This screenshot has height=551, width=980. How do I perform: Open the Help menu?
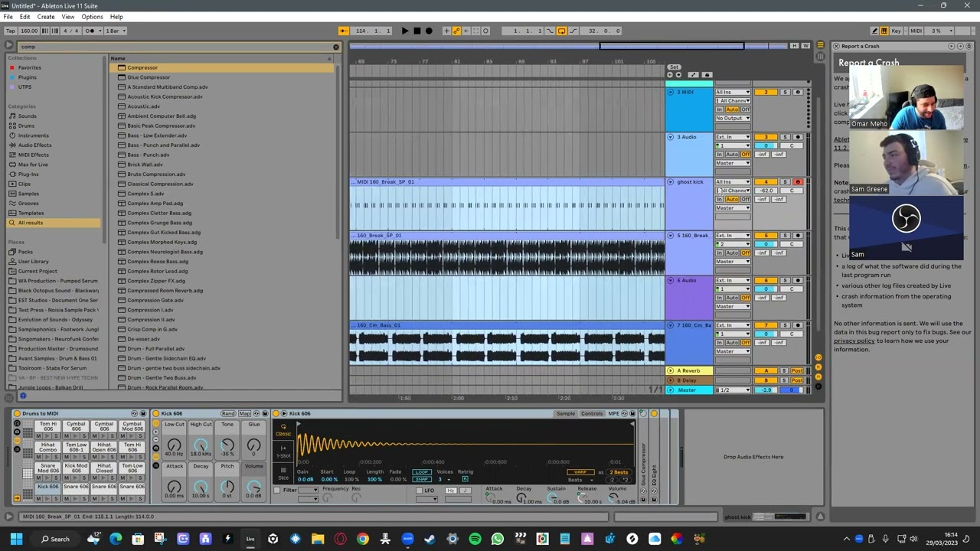(116, 17)
